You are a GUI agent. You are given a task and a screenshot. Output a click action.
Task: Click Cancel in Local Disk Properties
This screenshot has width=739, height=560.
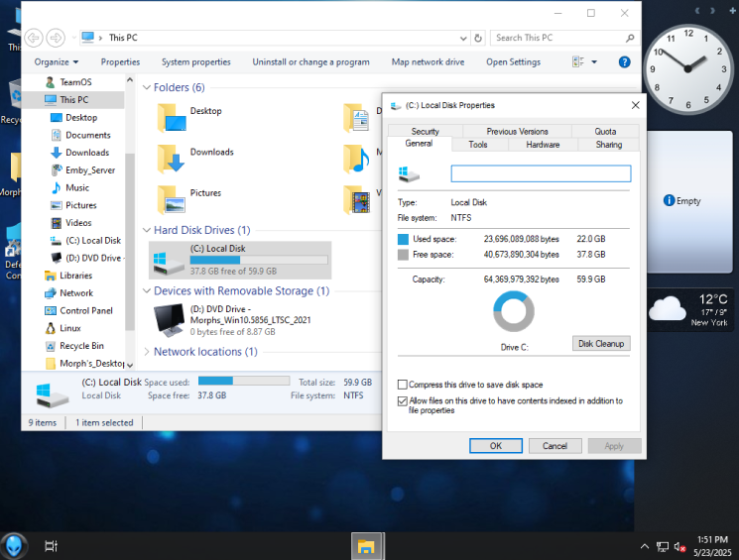(x=554, y=446)
